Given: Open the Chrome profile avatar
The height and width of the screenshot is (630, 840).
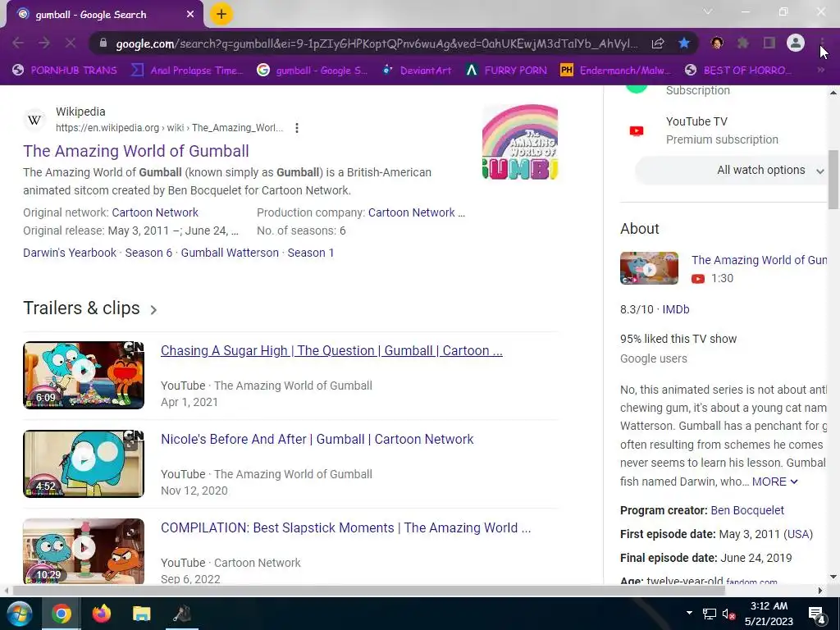Looking at the screenshot, I should click(796, 43).
